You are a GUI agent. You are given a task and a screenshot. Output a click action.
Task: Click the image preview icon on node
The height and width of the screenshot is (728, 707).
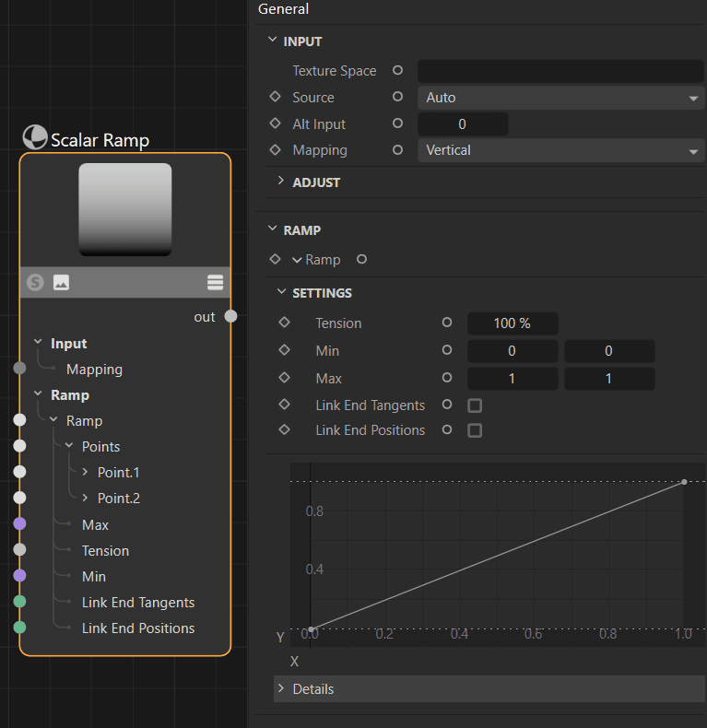click(61, 283)
